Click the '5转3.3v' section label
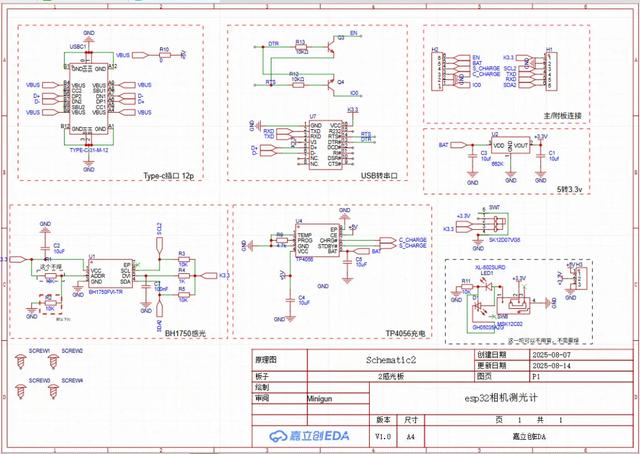Image resolution: width=640 pixels, height=454 pixels. point(568,189)
